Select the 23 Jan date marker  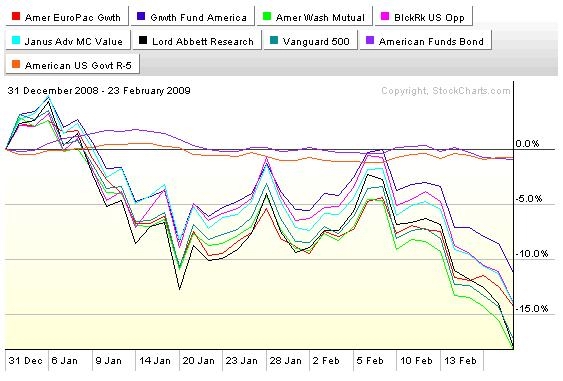click(x=242, y=360)
